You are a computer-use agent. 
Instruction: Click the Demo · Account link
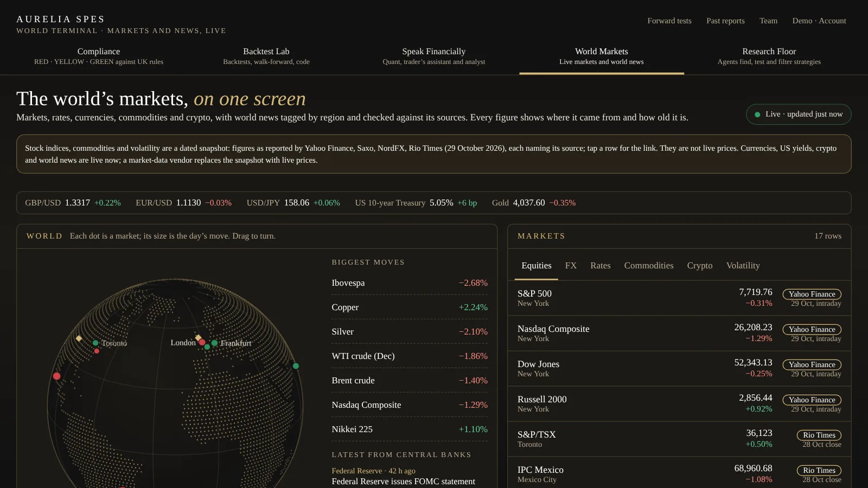click(819, 21)
